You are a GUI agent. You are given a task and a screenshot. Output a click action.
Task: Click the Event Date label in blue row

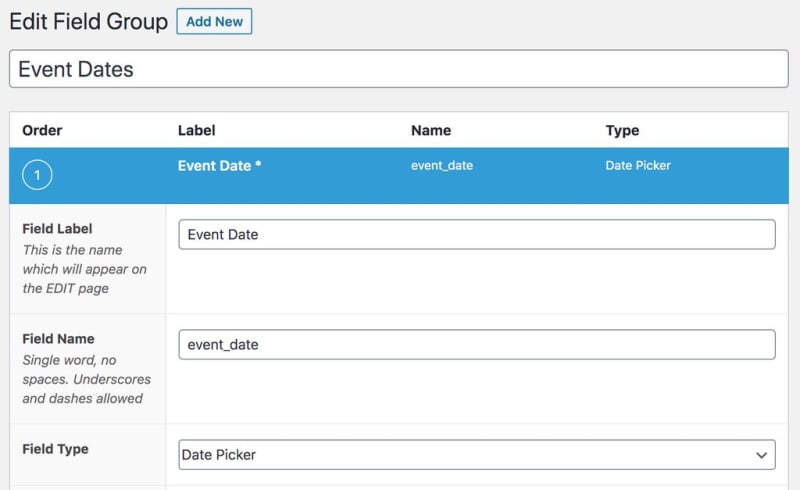(x=219, y=166)
